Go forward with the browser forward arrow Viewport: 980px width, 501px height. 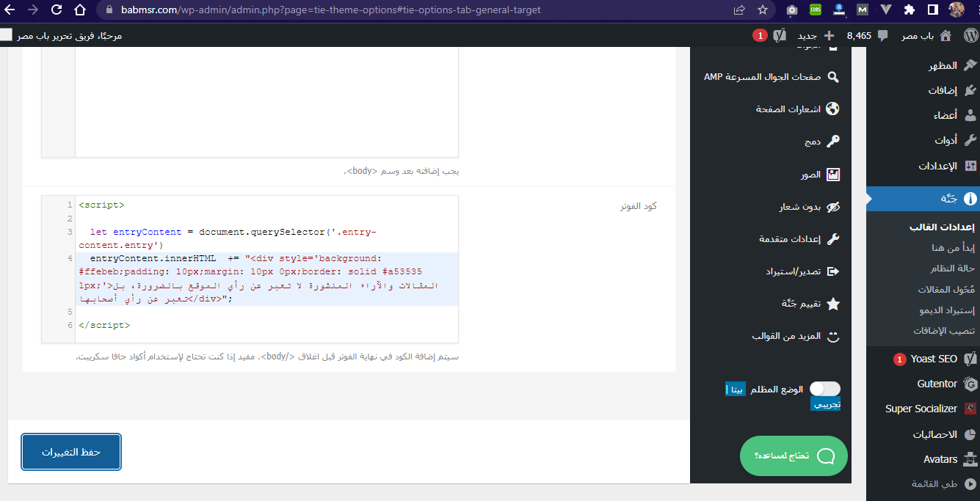pos(33,10)
